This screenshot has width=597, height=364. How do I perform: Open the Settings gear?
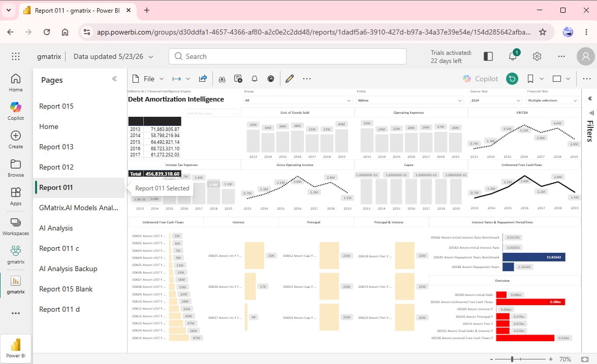(x=537, y=56)
